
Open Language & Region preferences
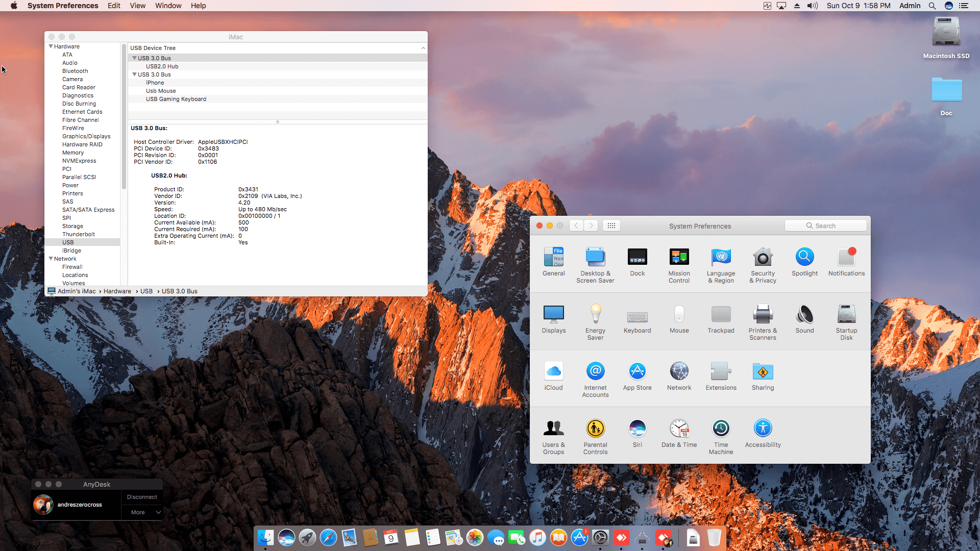[721, 265]
